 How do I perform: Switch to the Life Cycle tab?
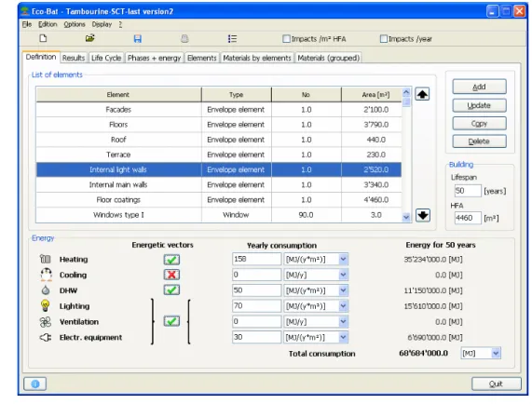pos(106,58)
